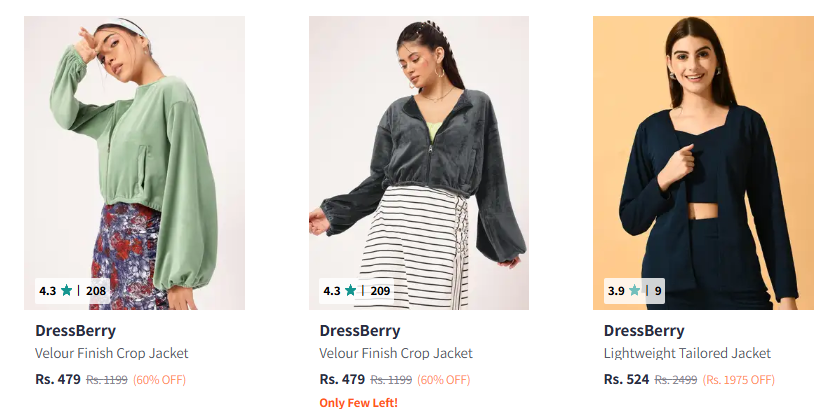This screenshot has height=409, width=840.
Task: Click DressBerry brand under the grey jacket
Action: pos(360,330)
